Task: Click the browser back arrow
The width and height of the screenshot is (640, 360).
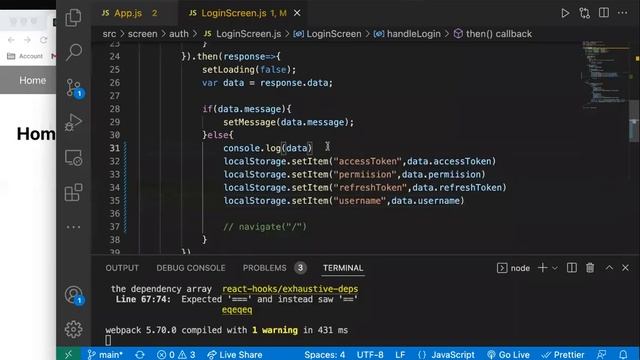Action: point(11,40)
